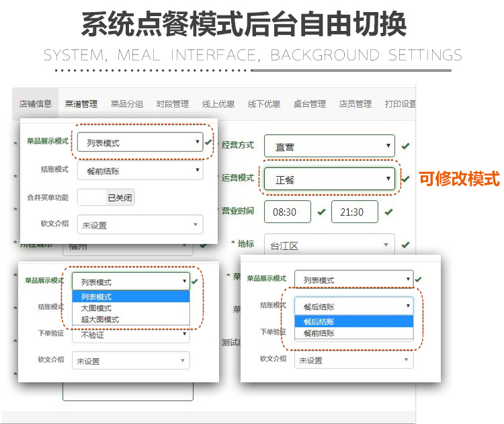Click the 08:30 opening time field
504x424 pixels.
pos(288,212)
